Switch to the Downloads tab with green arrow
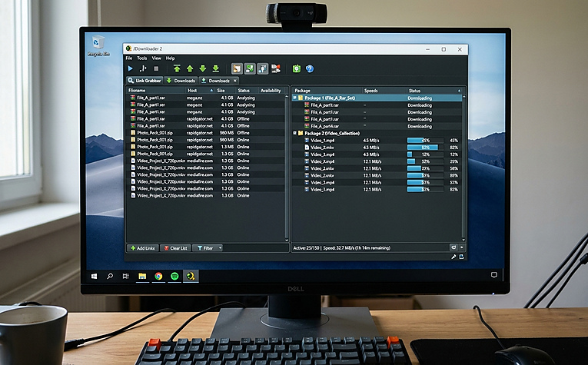Image resolution: width=588 pixels, height=365 pixels. pyautogui.click(x=181, y=81)
